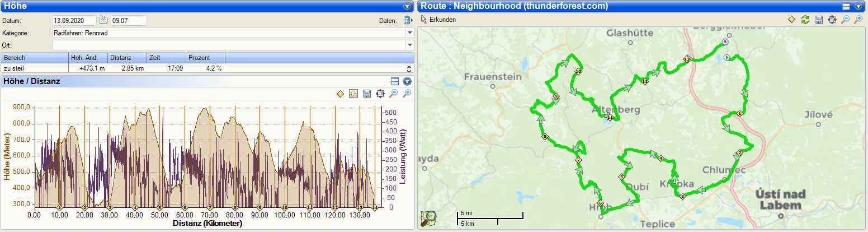Screen dimensions: 868x232
Task: Toggle the split-panel layout icon in Höhe / Distanz
Action: tap(395, 81)
